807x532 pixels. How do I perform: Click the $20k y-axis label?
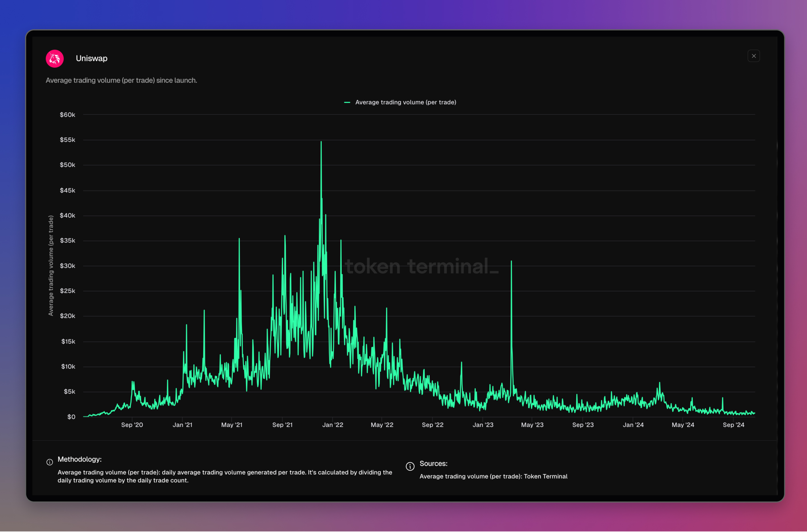[x=67, y=316]
